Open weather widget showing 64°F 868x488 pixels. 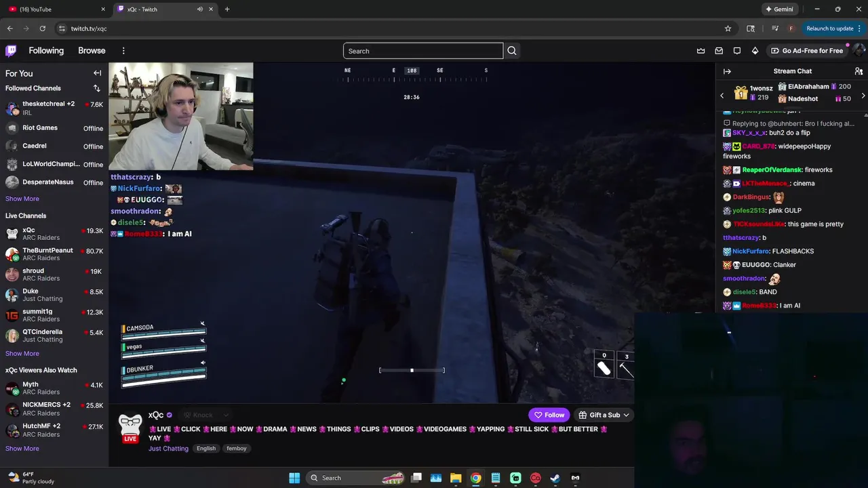[x=30, y=478]
